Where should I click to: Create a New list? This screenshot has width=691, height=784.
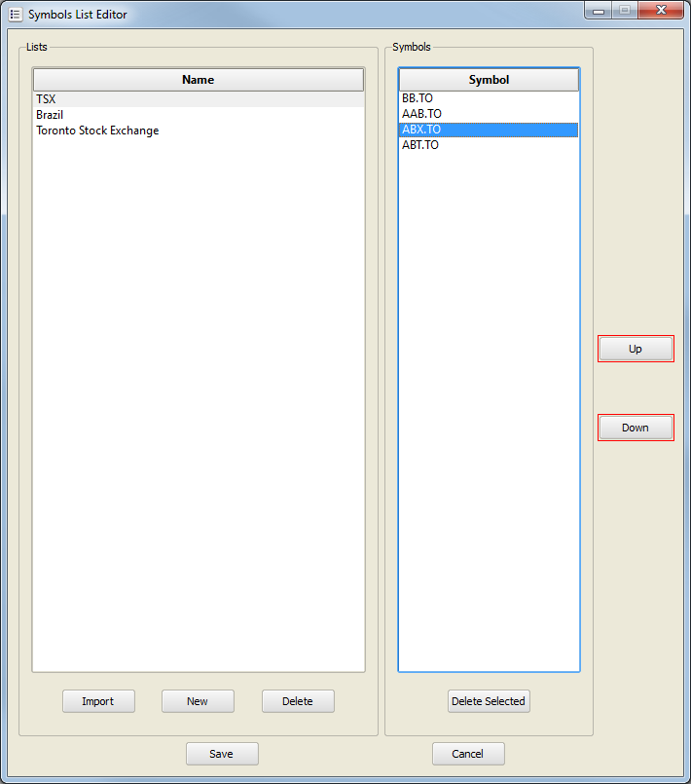click(x=198, y=701)
